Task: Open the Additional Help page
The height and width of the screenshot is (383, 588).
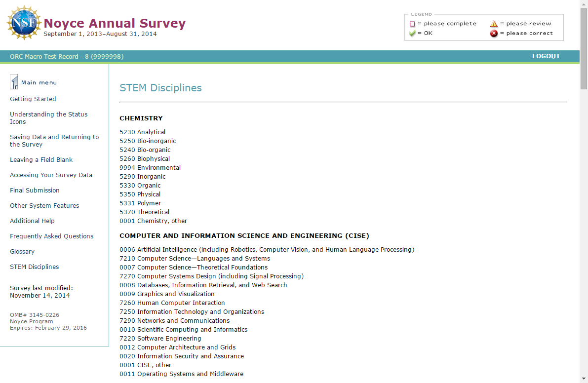Action: [x=32, y=221]
